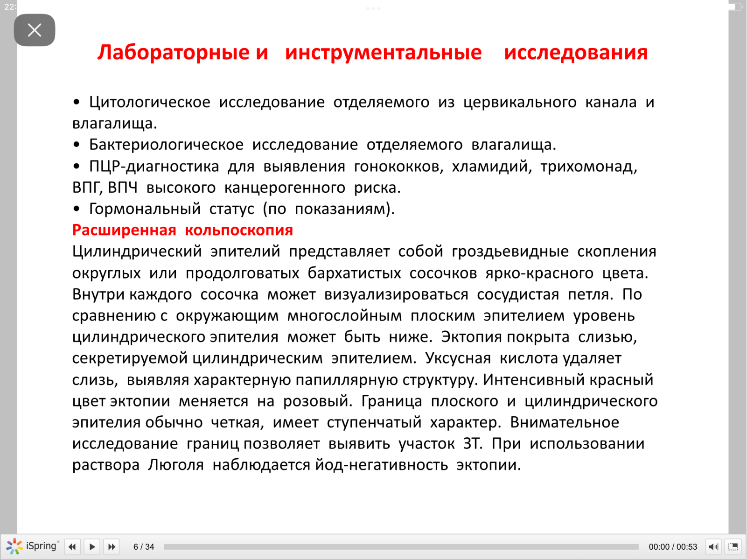Skip to the next slide
747x560 pixels.
[x=112, y=546]
